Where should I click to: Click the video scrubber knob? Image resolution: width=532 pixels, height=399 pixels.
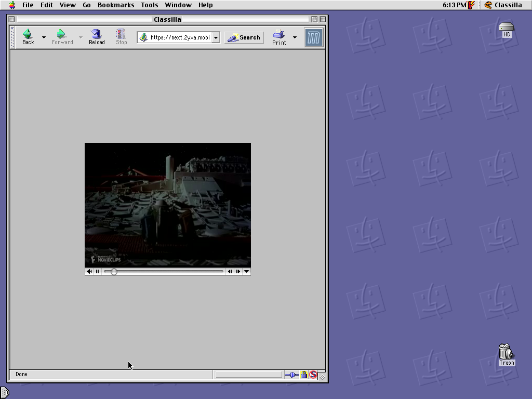click(x=114, y=271)
